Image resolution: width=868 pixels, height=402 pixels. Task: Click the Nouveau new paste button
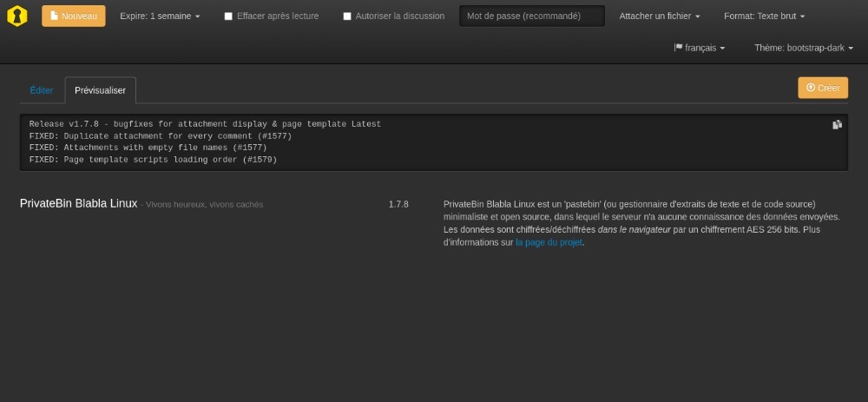(74, 16)
